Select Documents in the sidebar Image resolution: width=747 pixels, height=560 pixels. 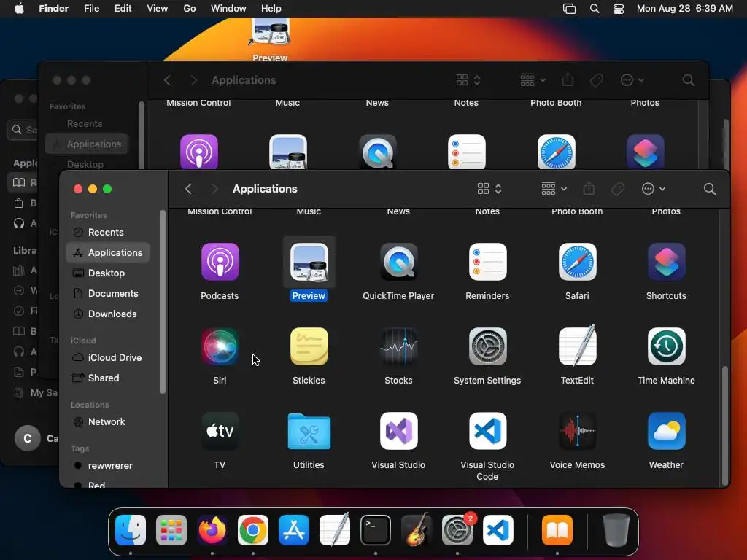(108, 294)
